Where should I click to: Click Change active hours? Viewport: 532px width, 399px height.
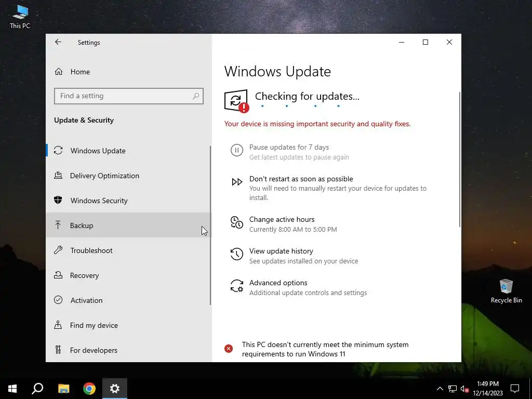tap(282, 219)
